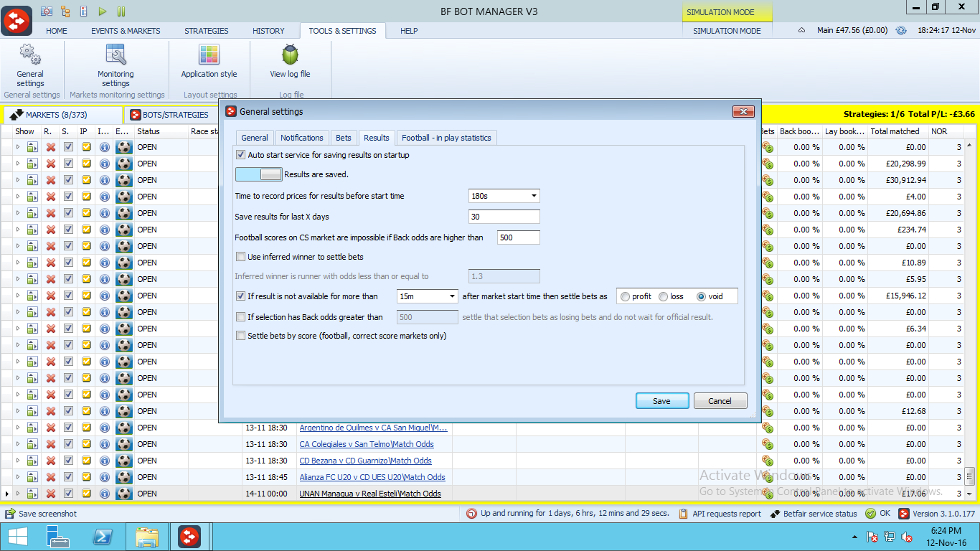
Task: Expand the UNAN Managua market row
Action: pyautogui.click(x=19, y=494)
